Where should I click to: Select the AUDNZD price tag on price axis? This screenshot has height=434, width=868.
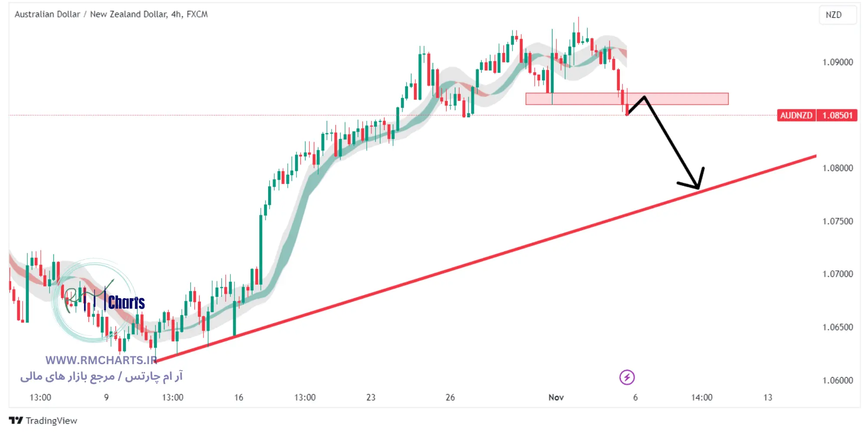(x=796, y=115)
